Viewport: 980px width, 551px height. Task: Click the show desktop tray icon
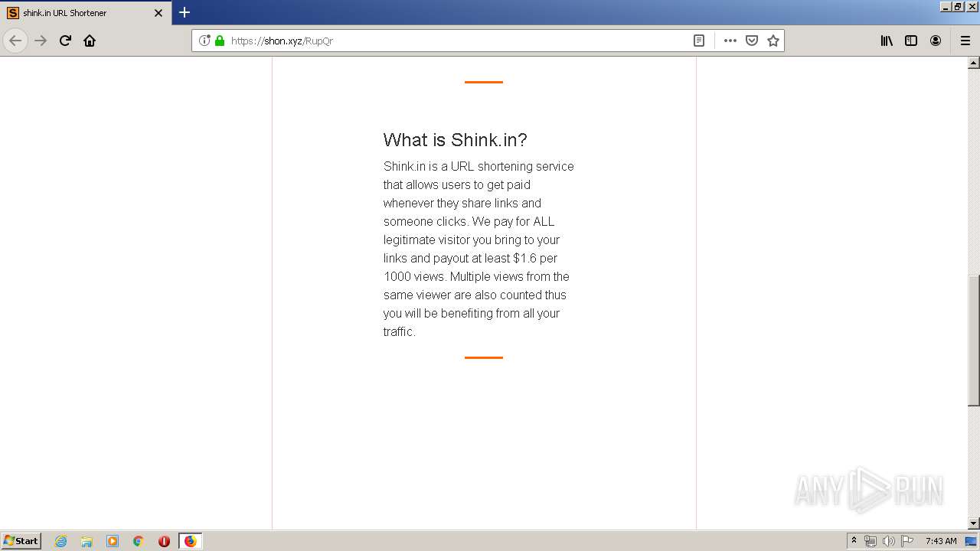pyautogui.click(x=972, y=541)
